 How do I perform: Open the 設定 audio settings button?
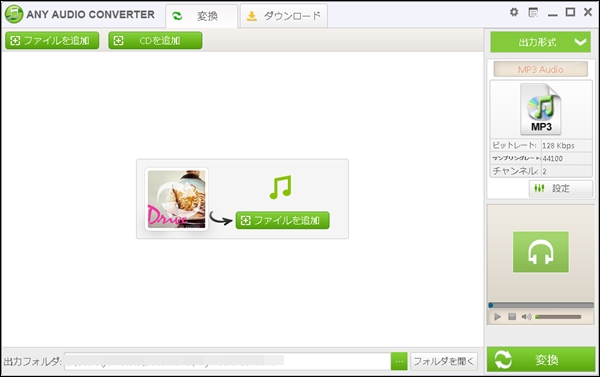(561, 188)
